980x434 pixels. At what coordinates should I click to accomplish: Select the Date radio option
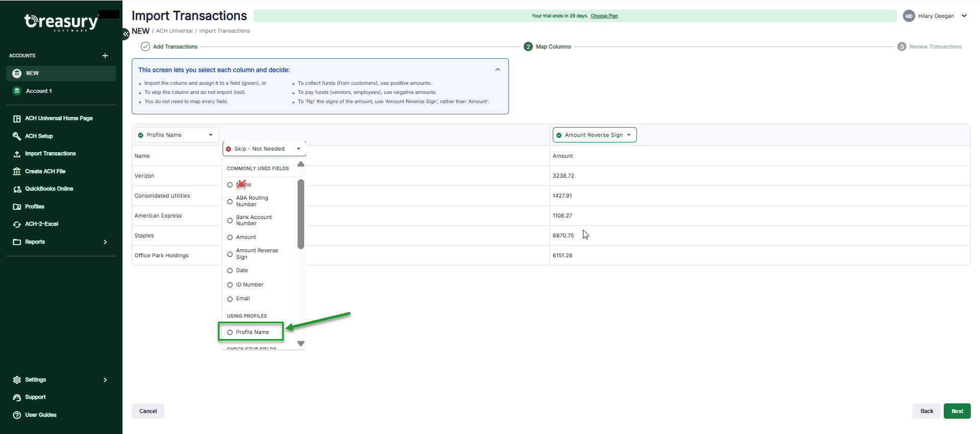coord(230,271)
